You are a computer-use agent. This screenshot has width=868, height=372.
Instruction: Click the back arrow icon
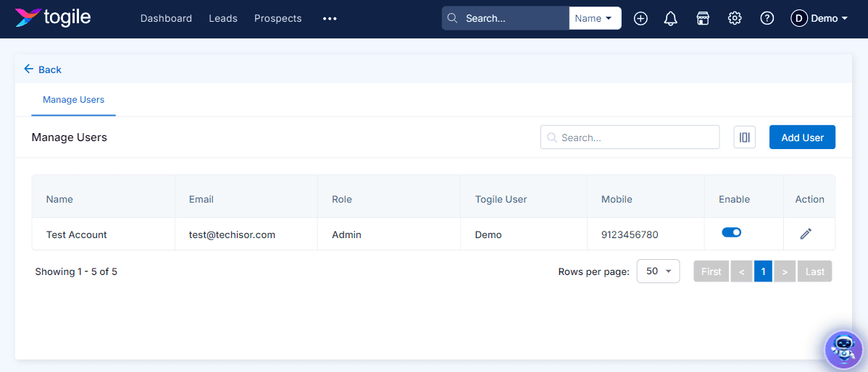pyautogui.click(x=29, y=69)
